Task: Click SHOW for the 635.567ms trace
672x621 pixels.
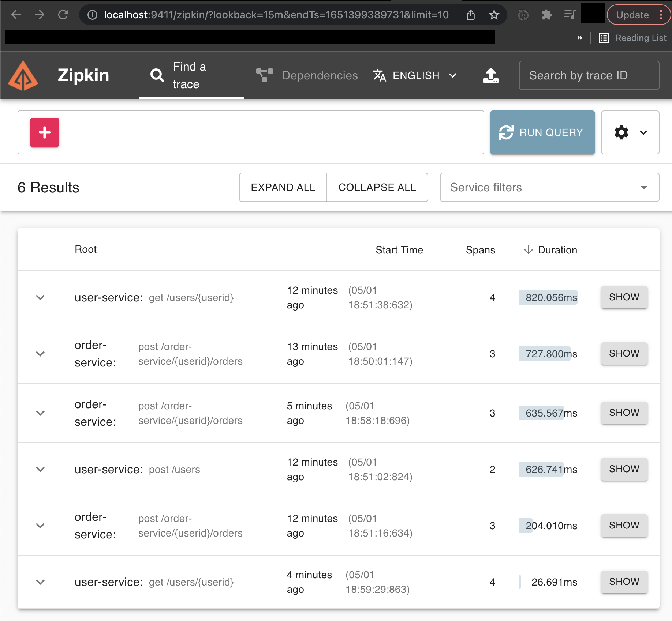Action: coord(624,413)
